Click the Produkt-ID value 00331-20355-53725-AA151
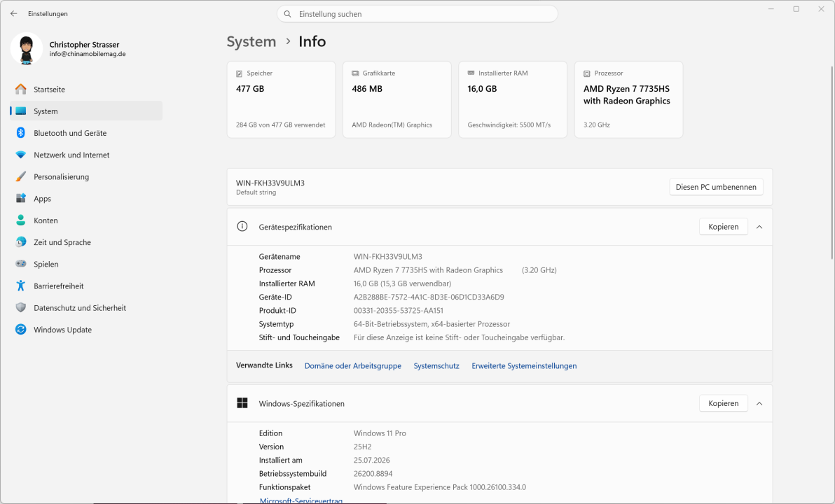Screen dimensions: 835x504 coord(399,310)
